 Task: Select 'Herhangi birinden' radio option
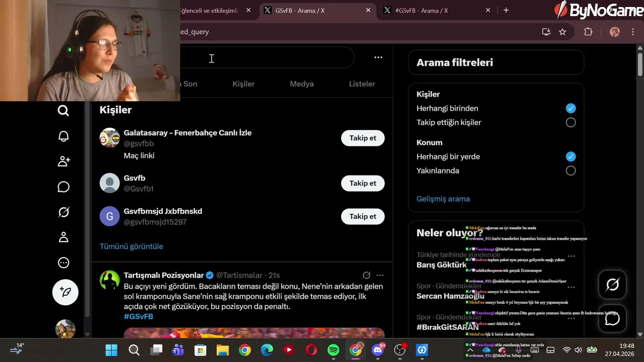[571, 108]
